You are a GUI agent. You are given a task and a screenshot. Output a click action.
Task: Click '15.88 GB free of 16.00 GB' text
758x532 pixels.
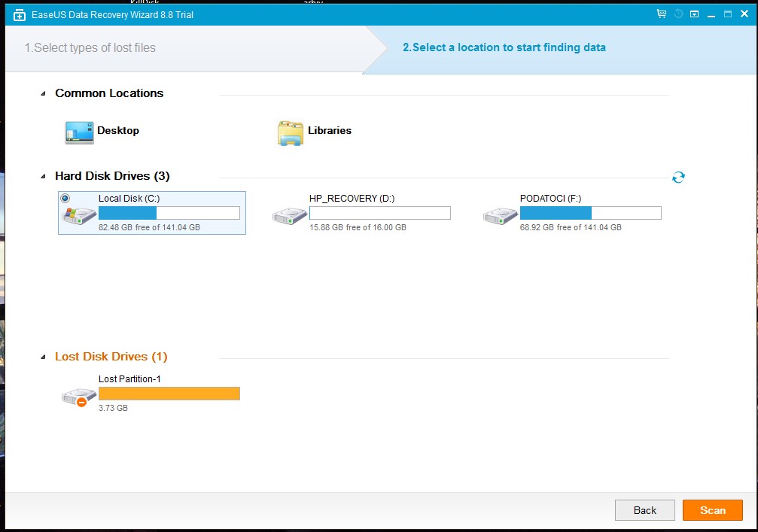(358, 227)
